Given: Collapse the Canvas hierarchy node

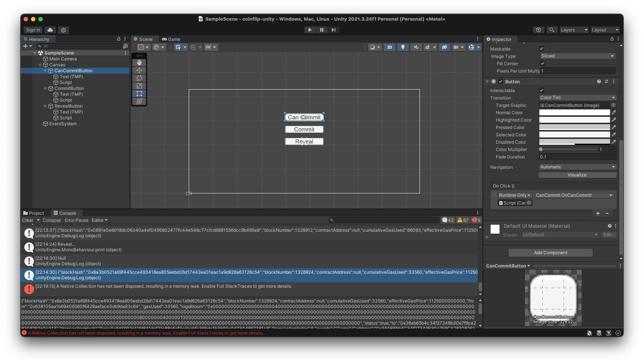Looking at the screenshot, I should pyautogui.click(x=40, y=65).
